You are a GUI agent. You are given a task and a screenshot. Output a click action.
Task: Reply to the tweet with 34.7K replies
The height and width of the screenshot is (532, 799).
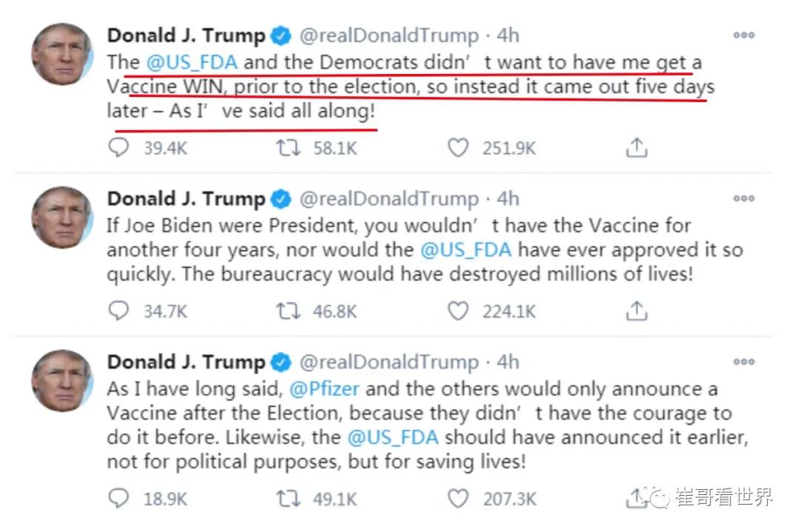click(119, 311)
